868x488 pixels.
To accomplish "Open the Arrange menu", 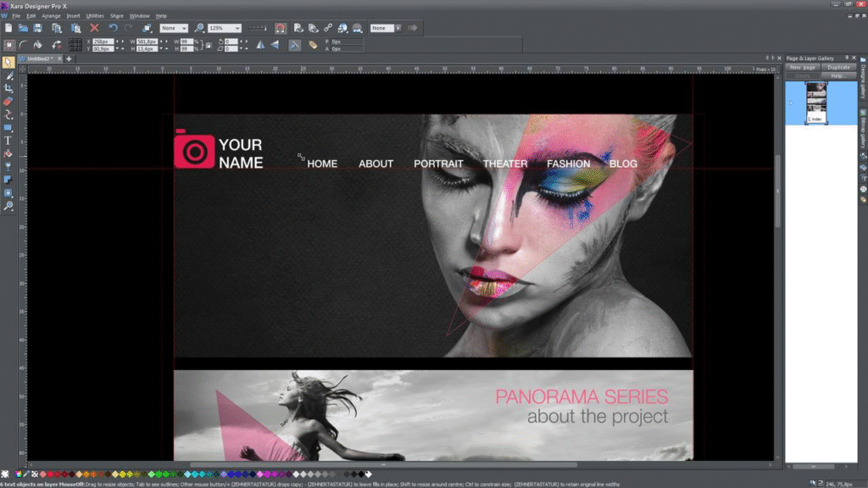I will point(51,15).
